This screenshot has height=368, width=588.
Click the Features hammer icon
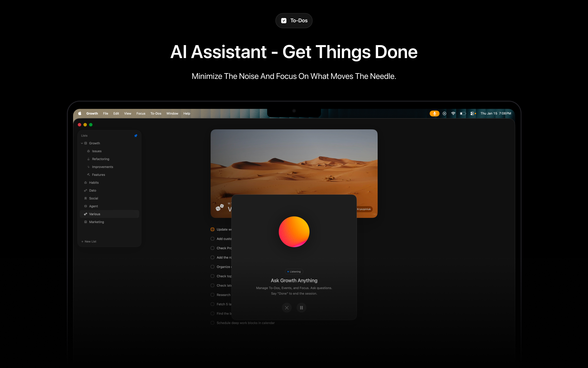pos(88,175)
